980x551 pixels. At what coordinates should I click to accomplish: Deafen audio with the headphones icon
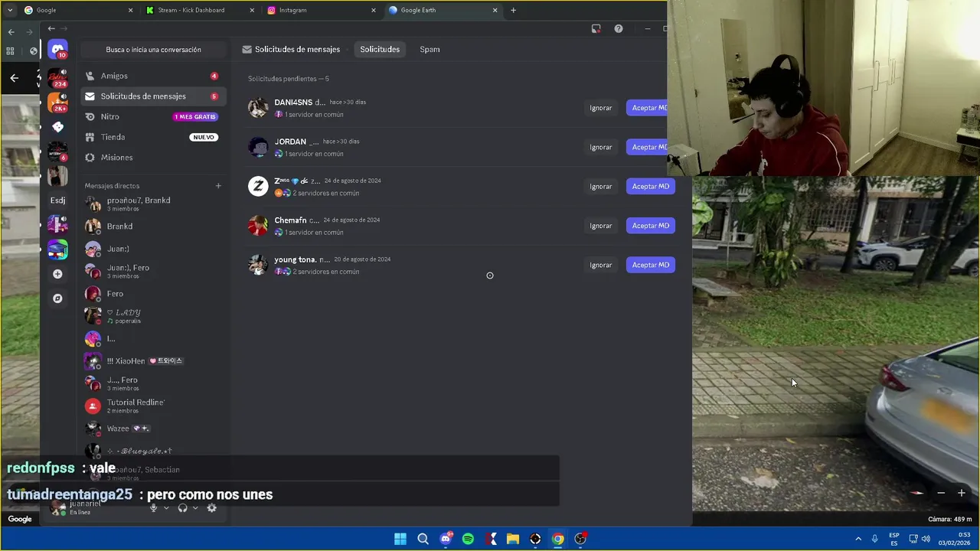[182, 507]
